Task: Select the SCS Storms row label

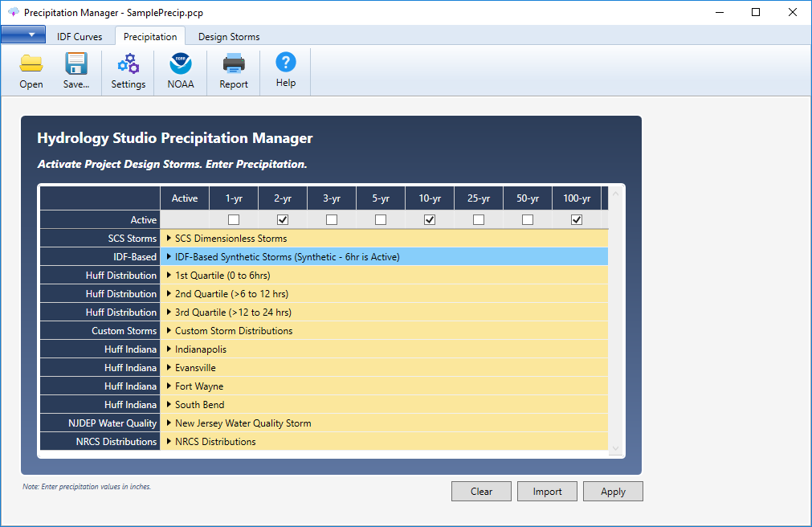Action: tap(100, 239)
